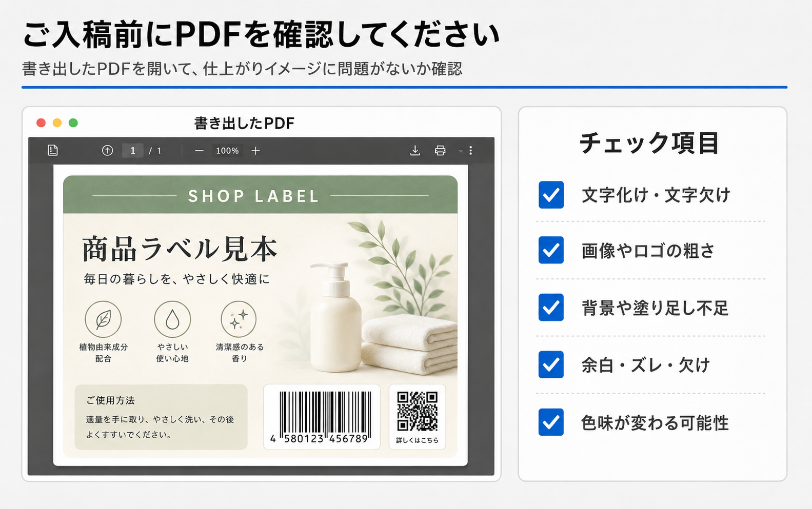
Task: Click the folded white towels image
Action: coord(410,345)
